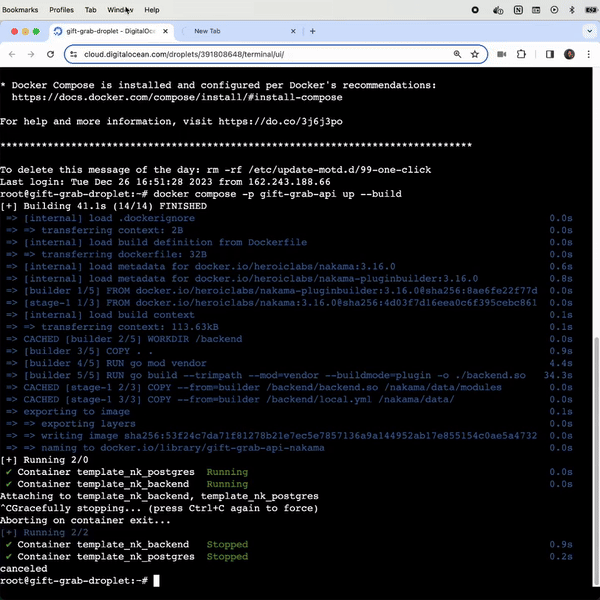Screen dimensions: 600x600
Task: Open the Bluetooth menu bar icon
Action: 572,10
